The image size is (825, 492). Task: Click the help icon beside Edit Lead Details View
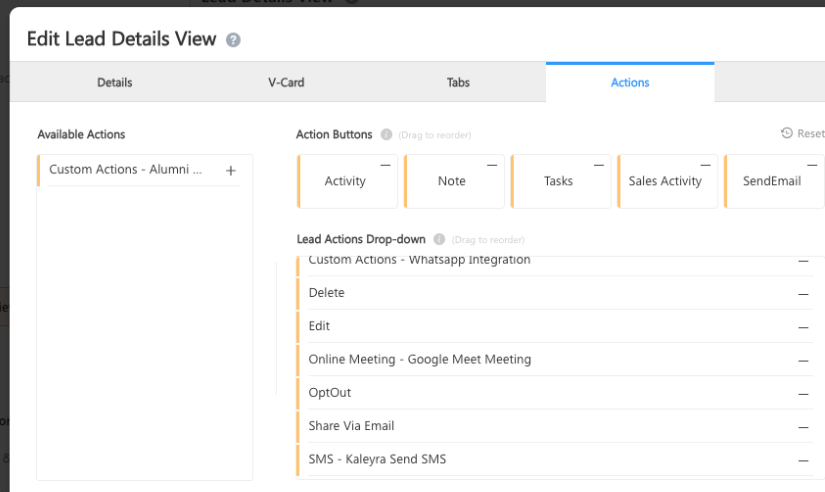(x=233, y=40)
